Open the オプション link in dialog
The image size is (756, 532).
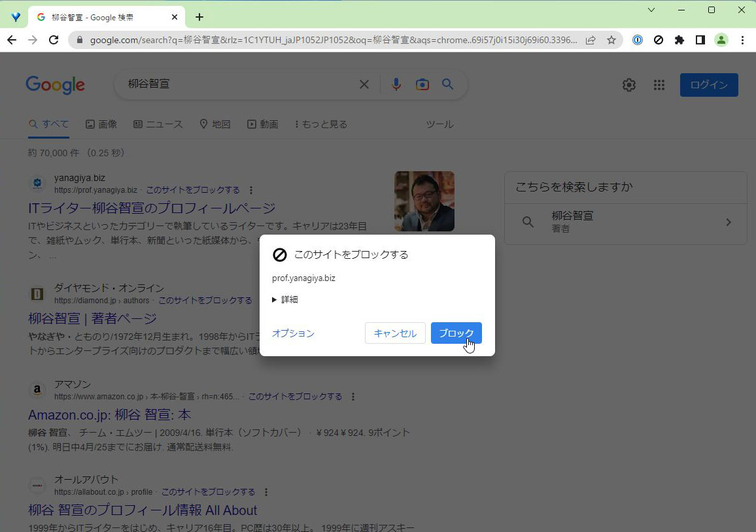click(293, 333)
